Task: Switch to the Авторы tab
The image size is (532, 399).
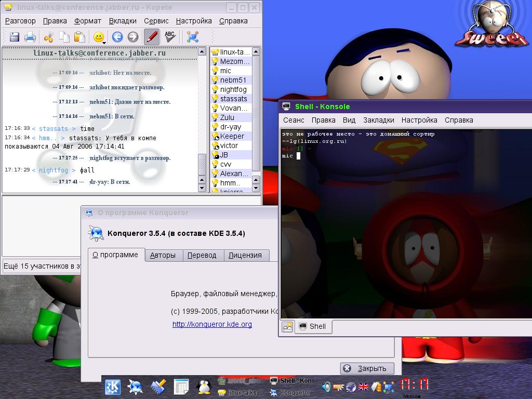Action: [163, 255]
